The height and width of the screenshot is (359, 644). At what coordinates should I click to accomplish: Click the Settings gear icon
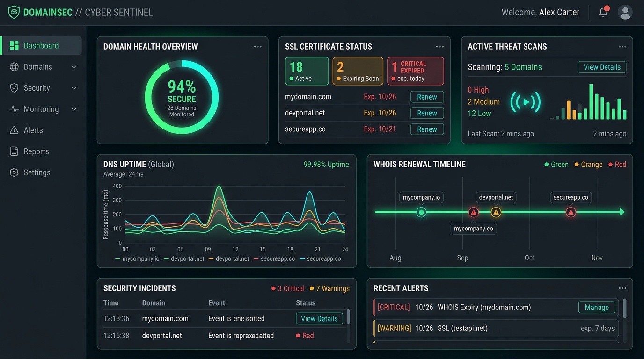[14, 172]
